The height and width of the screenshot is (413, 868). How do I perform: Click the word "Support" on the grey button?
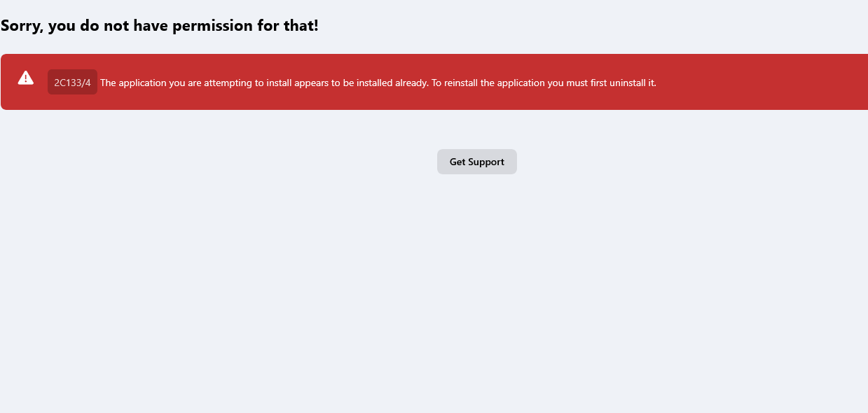(486, 162)
